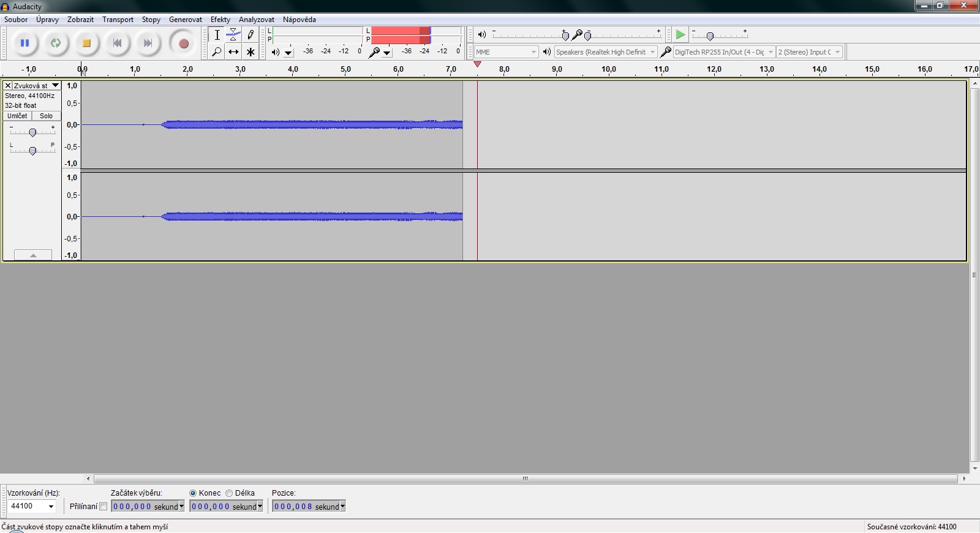Collapse the track with the triangle button
Viewport: 980px width, 533px height.
point(33,255)
